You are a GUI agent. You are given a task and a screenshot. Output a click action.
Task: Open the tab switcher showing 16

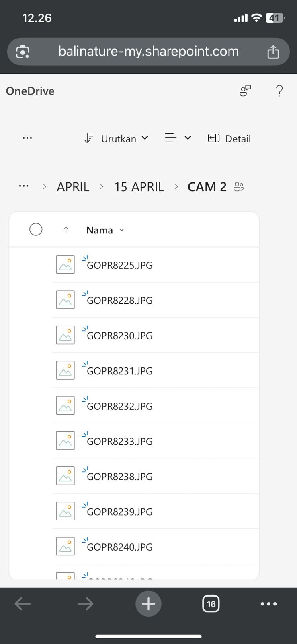pyautogui.click(x=211, y=604)
